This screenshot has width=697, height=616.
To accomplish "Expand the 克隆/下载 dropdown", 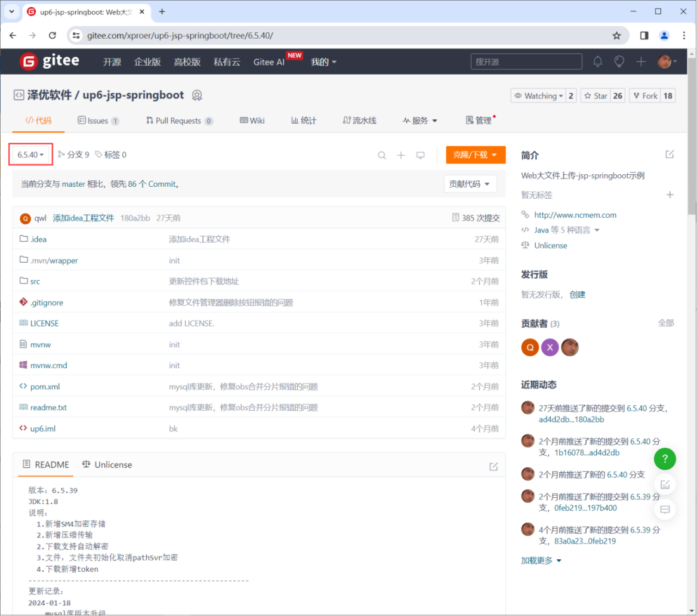I will click(474, 155).
